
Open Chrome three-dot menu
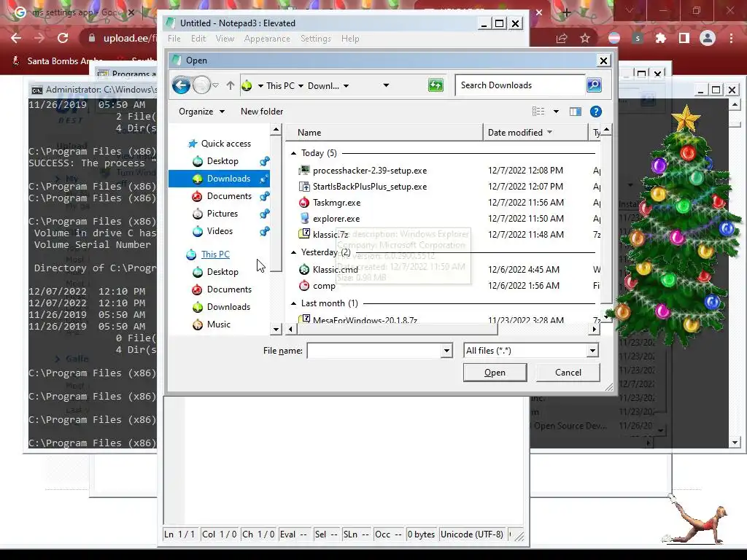click(731, 38)
